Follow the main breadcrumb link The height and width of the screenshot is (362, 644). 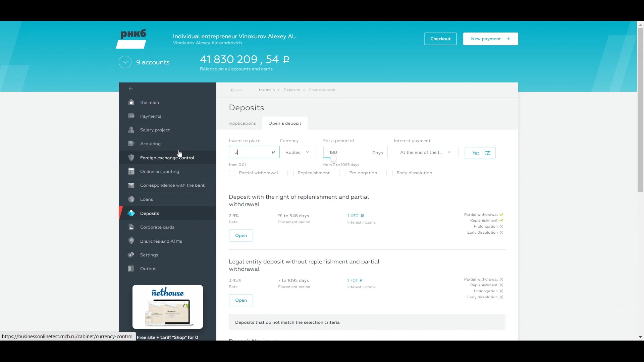(x=267, y=90)
